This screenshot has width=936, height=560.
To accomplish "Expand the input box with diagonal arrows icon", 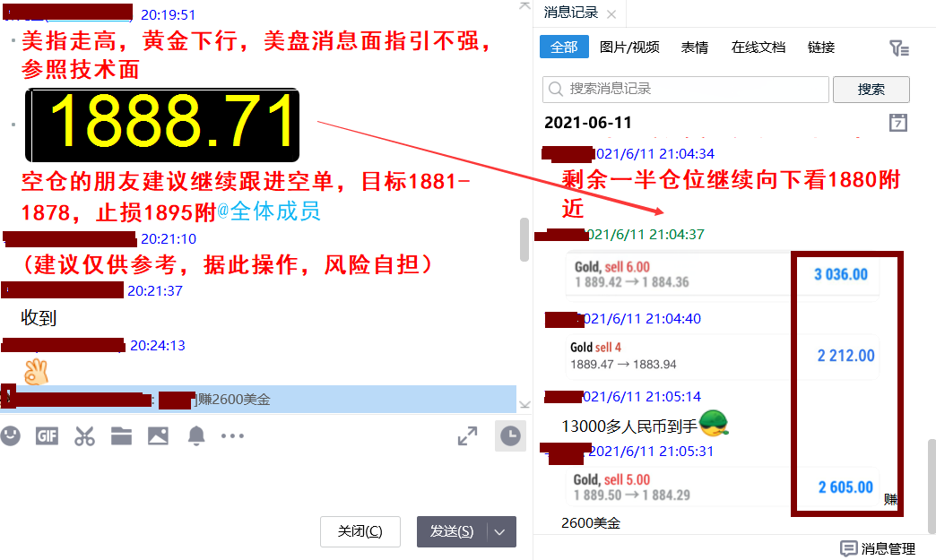I will pyautogui.click(x=467, y=436).
